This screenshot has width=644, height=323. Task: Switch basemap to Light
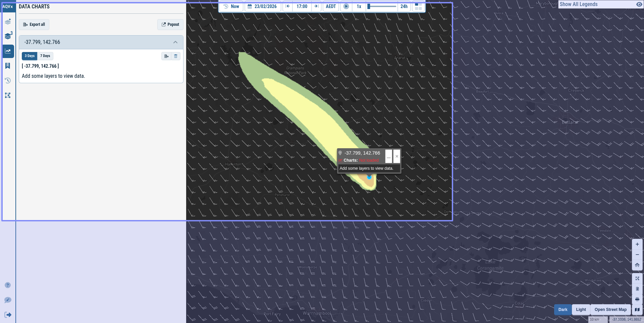pos(581,310)
